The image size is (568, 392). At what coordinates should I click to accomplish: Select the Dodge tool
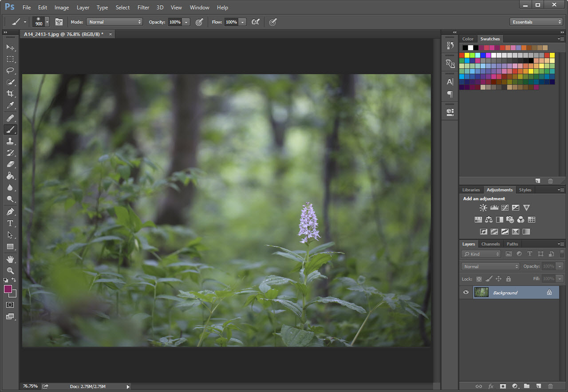click(10, 199)
